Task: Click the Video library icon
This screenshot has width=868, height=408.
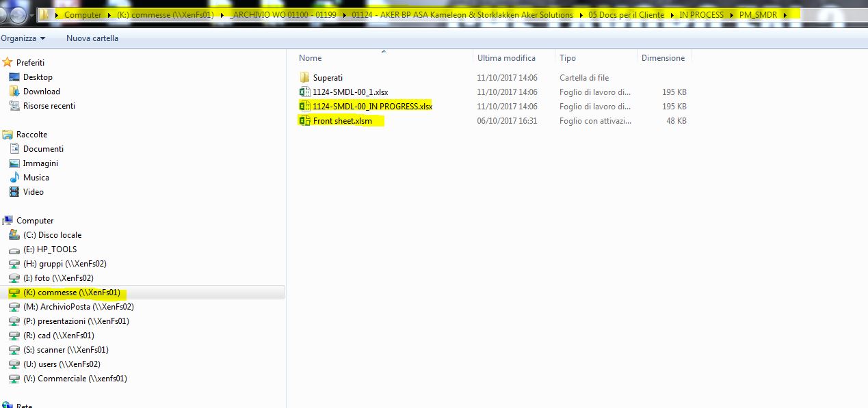Action: pyautogui.click(x=14, y=192)
